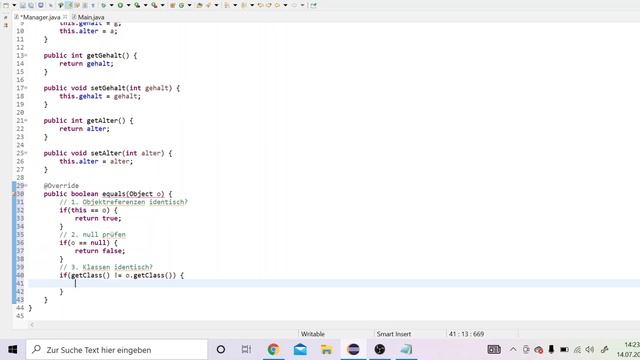Click the Coverage run toolbar icon
The width and height of the screenshot is (640, 360).
click(x=137, y=5)
